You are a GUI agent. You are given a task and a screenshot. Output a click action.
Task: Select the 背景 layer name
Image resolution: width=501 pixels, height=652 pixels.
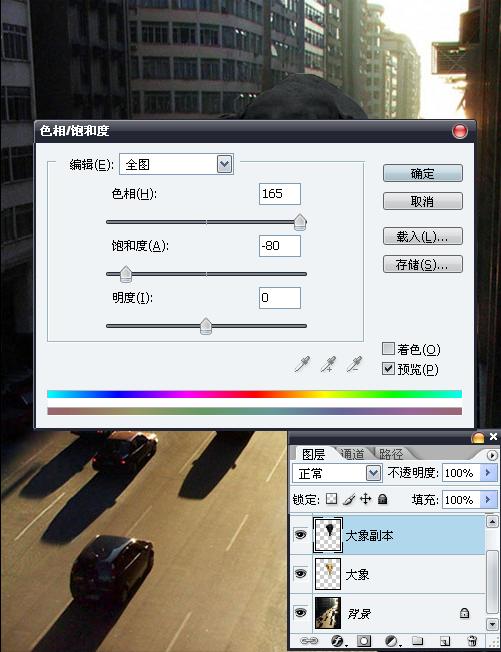click(x=359, y=613)
